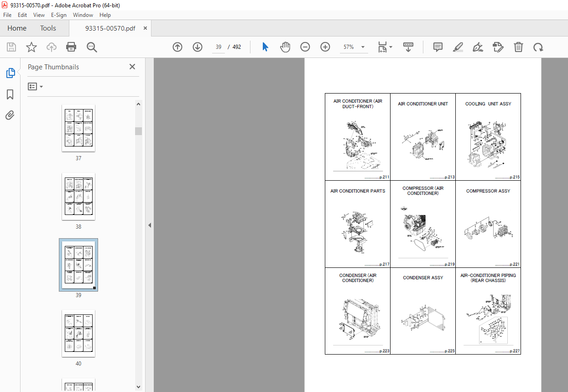The image size is (568, 392).
Task: Click the page number input field
Action: [219, 47]
